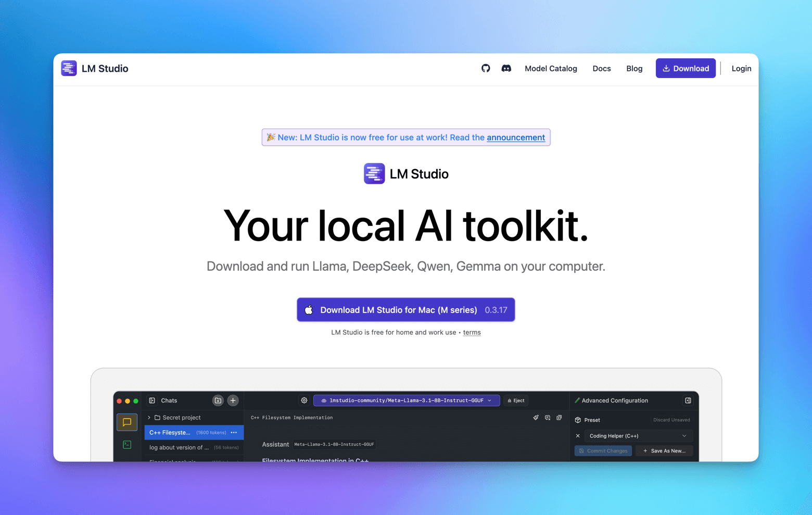Open the Discord icon link in navbar

[x=506, y=68]
